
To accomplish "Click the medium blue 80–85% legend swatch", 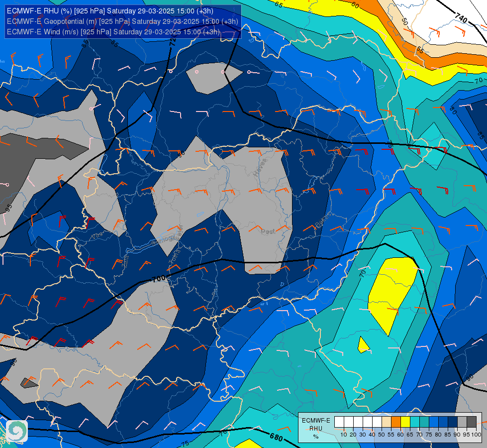I will tap(443, 422).
